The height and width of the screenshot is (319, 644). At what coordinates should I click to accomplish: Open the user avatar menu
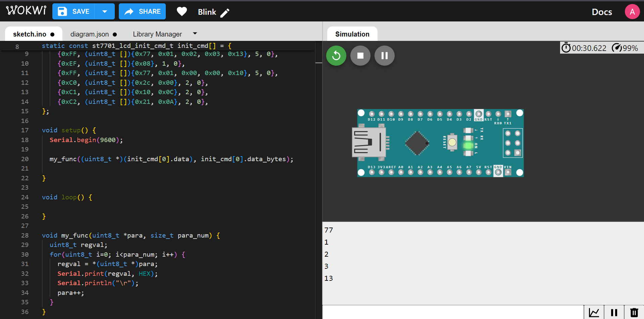[632, 12]
